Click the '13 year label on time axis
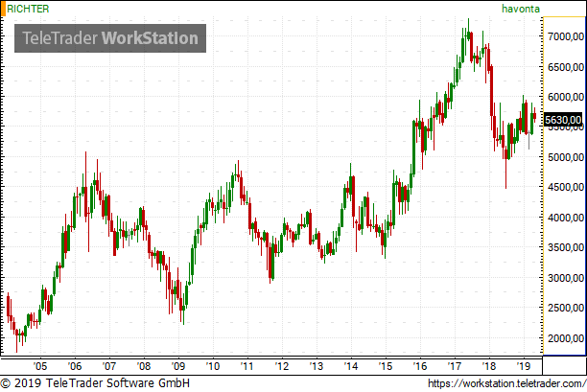The image size is (587, 392). (x=317, y=366)
